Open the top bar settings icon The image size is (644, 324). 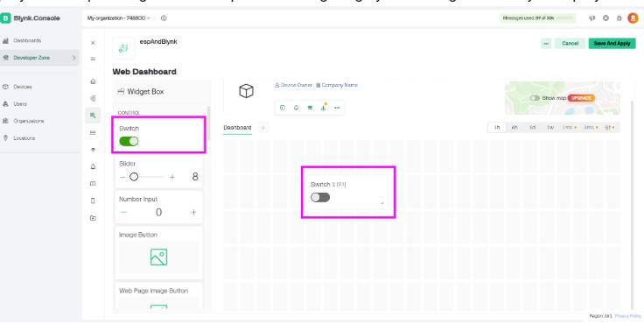(619, 18)
